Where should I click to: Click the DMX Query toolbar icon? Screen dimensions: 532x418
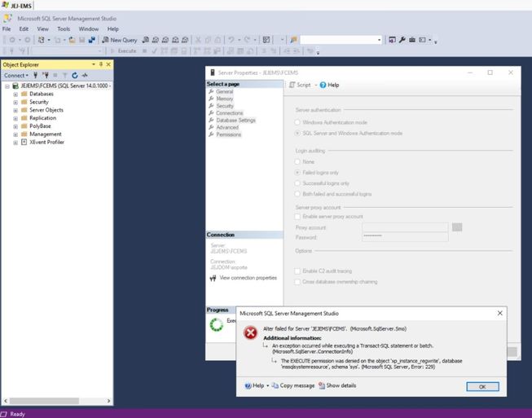[x=165, y=40]
